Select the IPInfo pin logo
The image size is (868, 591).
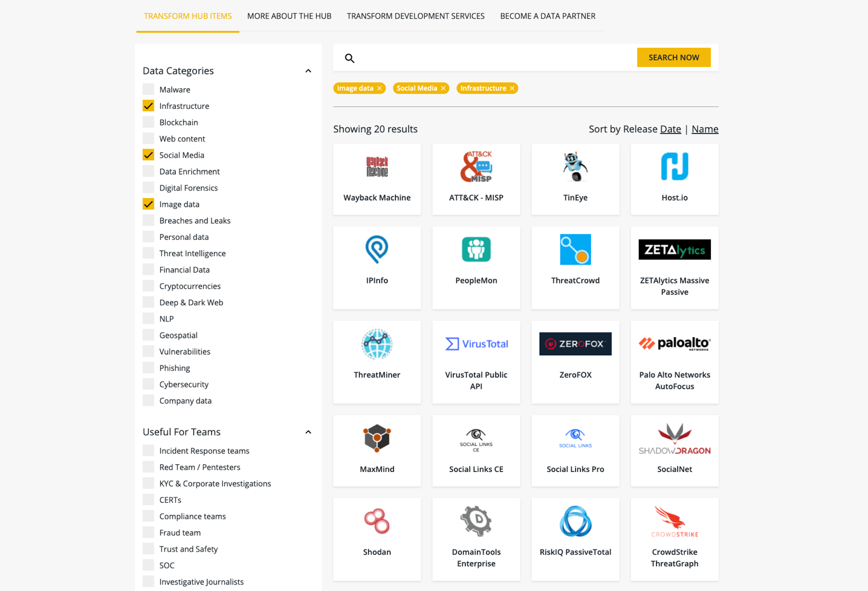(377, 250)
